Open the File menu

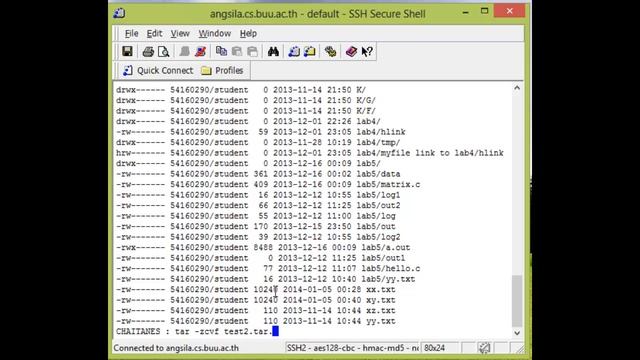131,33
